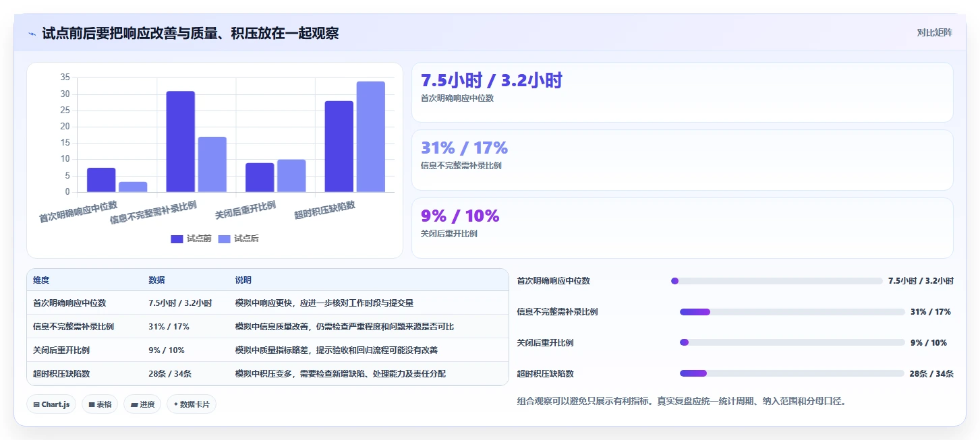This screenshot has width=980, height=440.
Task: Click table value 28条 / 34条
Action: (x=171, y=374)
